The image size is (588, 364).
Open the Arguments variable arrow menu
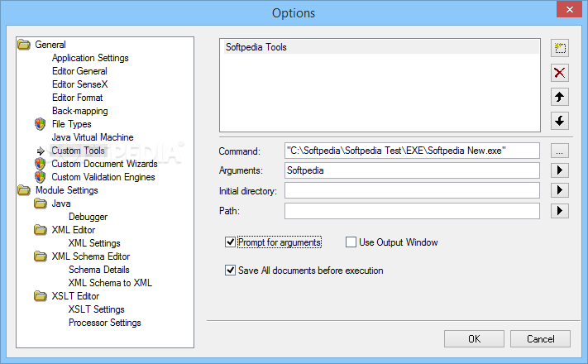point(560,170)
